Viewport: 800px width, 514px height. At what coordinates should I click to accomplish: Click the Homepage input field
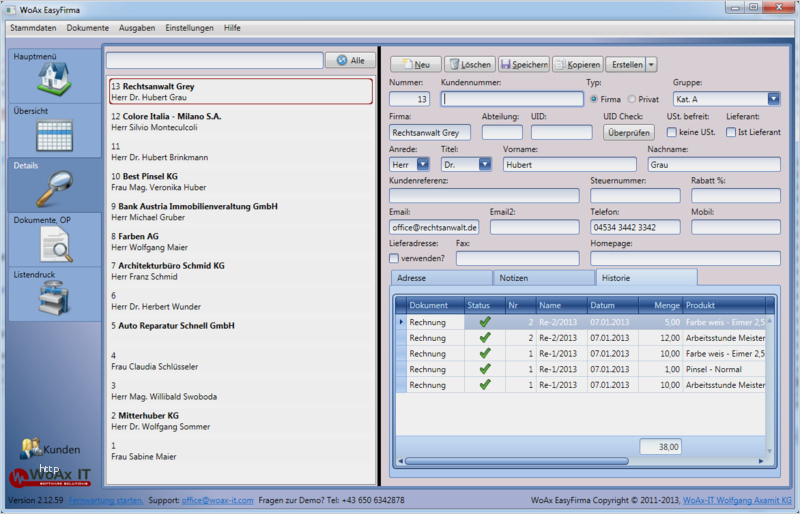[685, 258]
